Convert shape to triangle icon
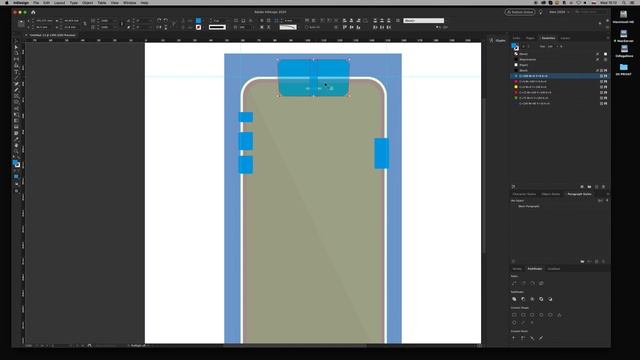Screen dimensions: 640x360 point(559,315)
